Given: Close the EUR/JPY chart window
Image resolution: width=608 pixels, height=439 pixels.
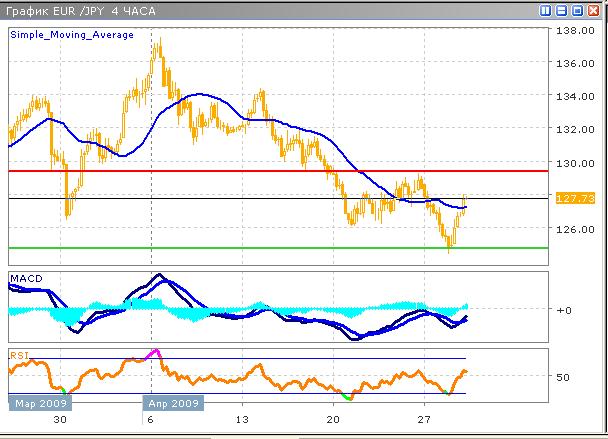Looking at the screenshot, I should pyautogui.click(x=592, y=10).
